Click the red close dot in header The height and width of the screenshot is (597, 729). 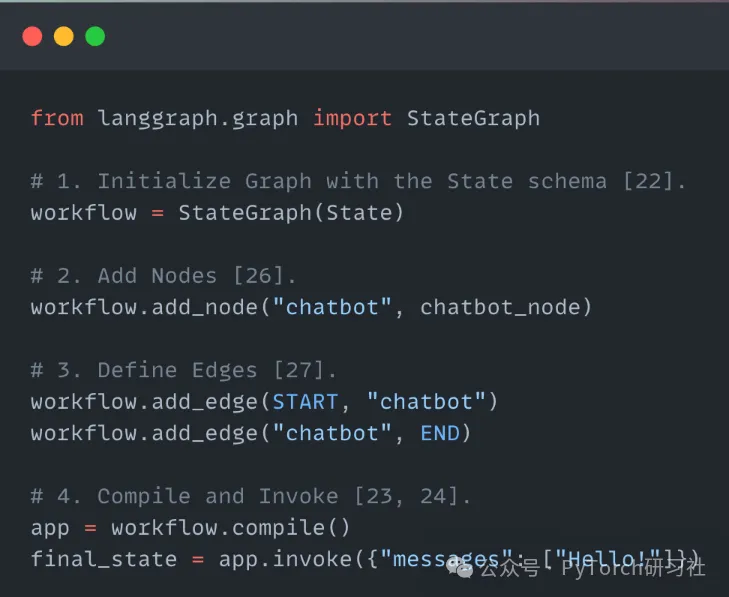point(32,37)
